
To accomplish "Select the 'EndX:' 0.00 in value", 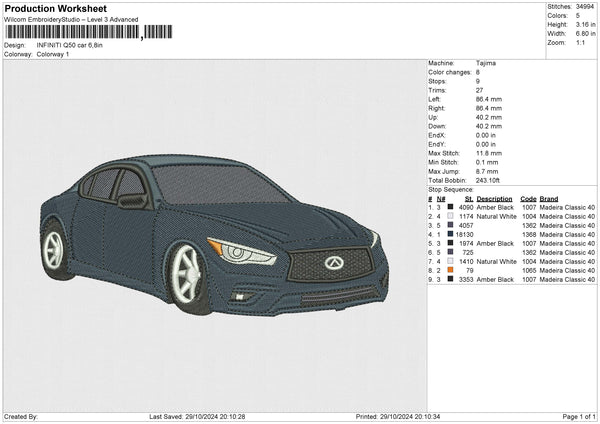I will coord(486,135).
